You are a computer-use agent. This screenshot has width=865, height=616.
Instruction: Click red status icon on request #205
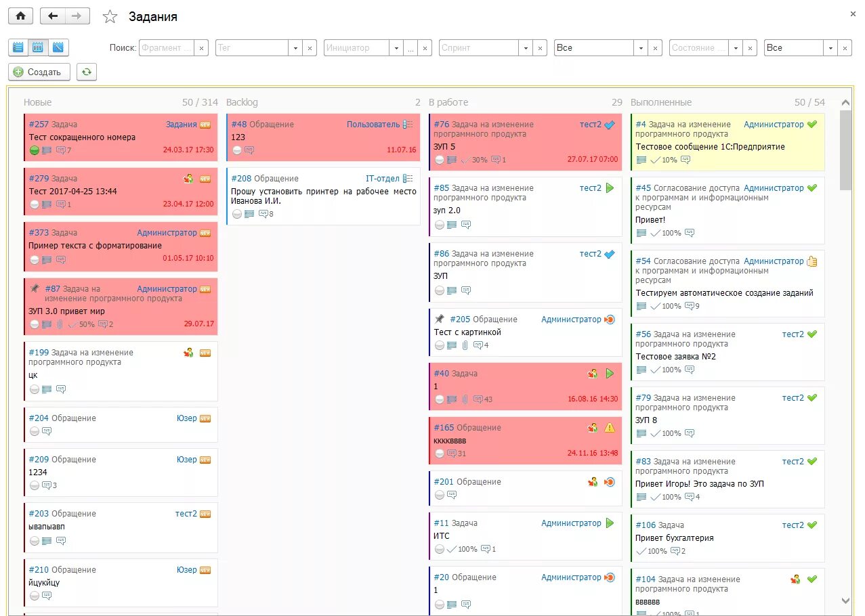pyautogui.click(x=610, y=320)
